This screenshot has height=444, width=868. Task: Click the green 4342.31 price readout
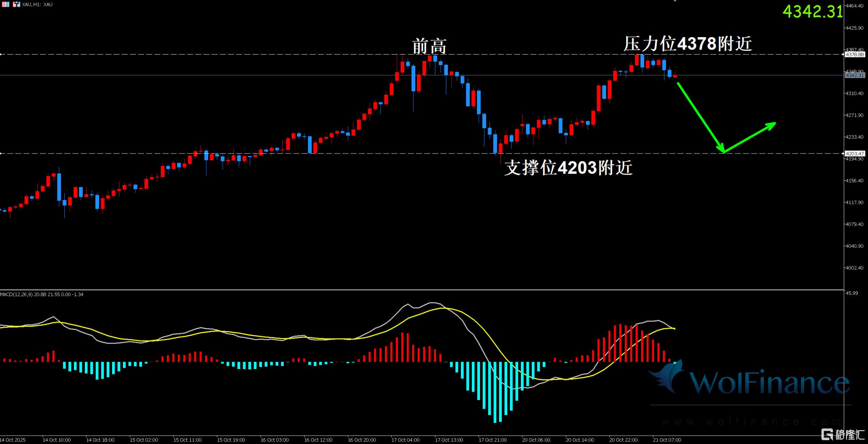pyautogui.click(x=812, y=11)
